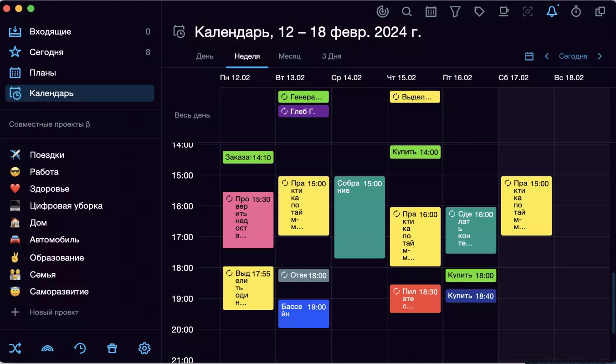Viewport: 616px width, 364px height.
Task: Click the tag icon in toolbar
Action: [x=479, y=12]
